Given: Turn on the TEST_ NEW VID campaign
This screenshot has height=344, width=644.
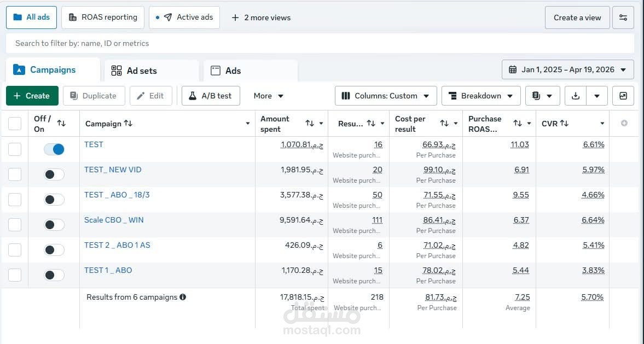Looking at the screenshot, I should pyautogui.click(x=54, y=174).
